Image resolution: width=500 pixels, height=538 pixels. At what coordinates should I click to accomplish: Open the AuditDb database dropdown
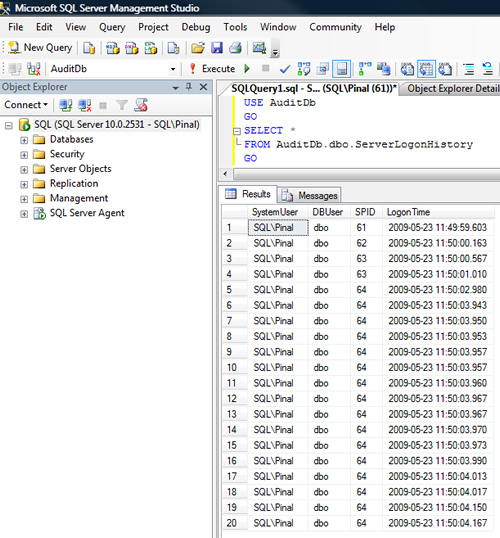[x=173, y=69]
